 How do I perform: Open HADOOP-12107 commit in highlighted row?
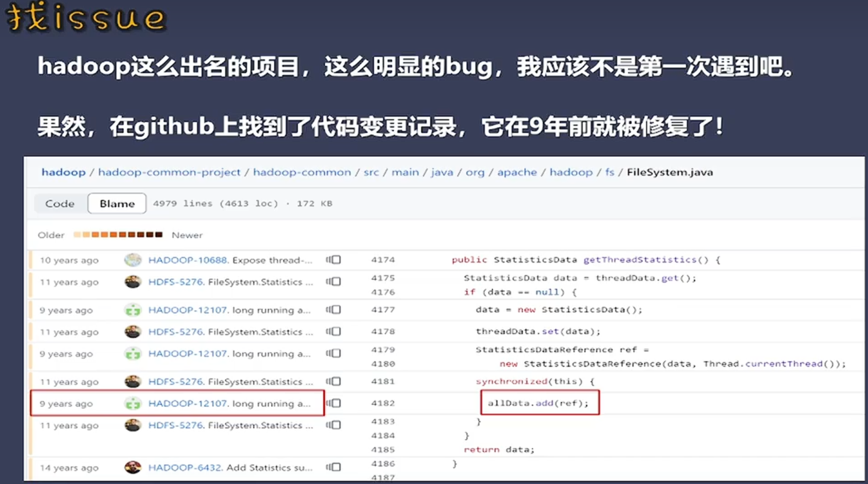pos(187,403)
